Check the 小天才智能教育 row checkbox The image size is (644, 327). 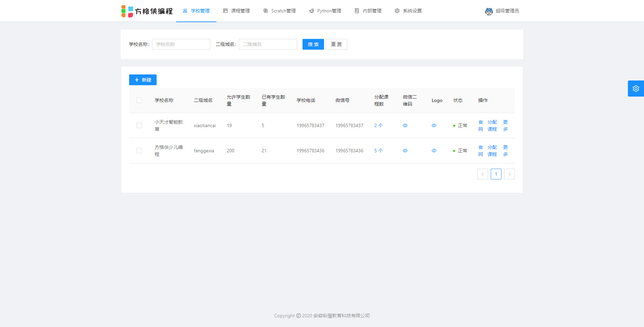pos(139,125)
